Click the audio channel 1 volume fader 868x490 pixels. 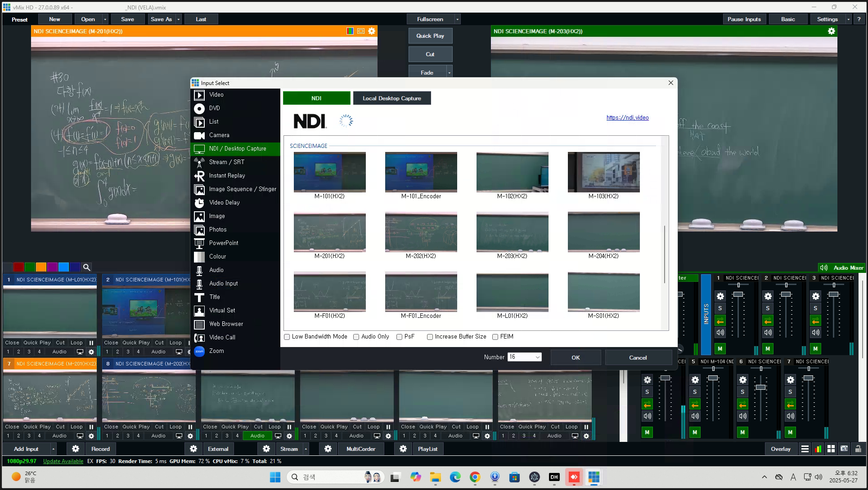(x=738, y=294)
